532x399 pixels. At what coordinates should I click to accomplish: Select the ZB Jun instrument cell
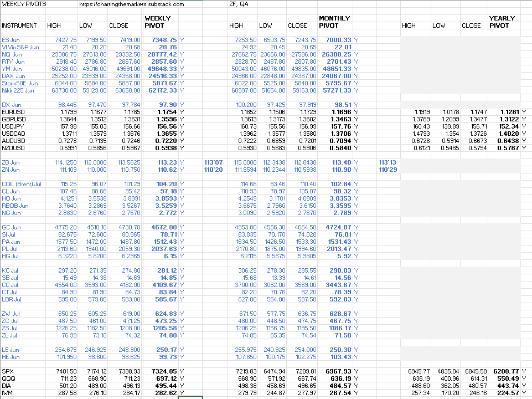(x=11, y=163)
